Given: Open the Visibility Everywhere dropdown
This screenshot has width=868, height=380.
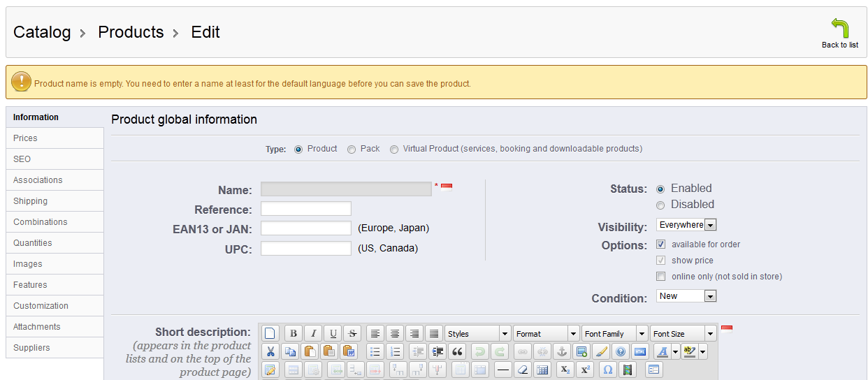Looking at the screenshot, I should [687, 225].
